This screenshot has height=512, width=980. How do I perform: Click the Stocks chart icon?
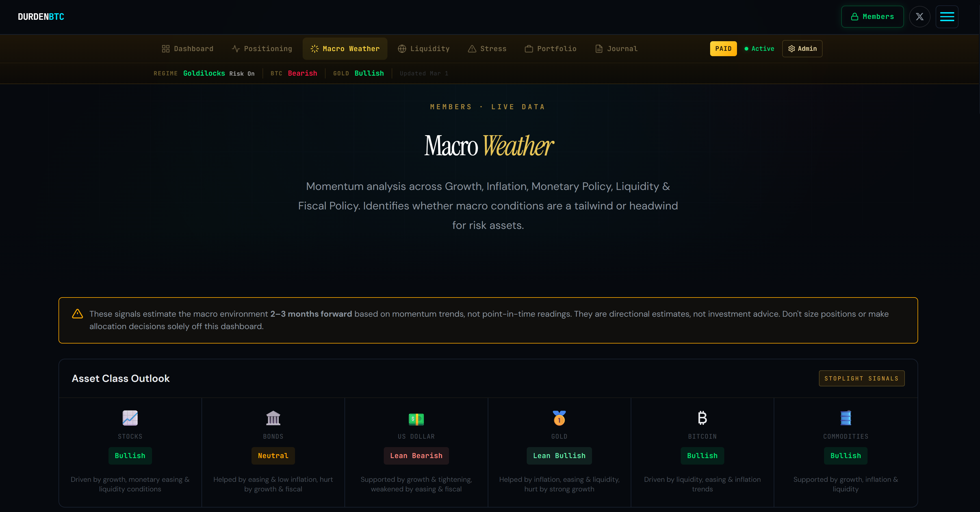point(130,418)
